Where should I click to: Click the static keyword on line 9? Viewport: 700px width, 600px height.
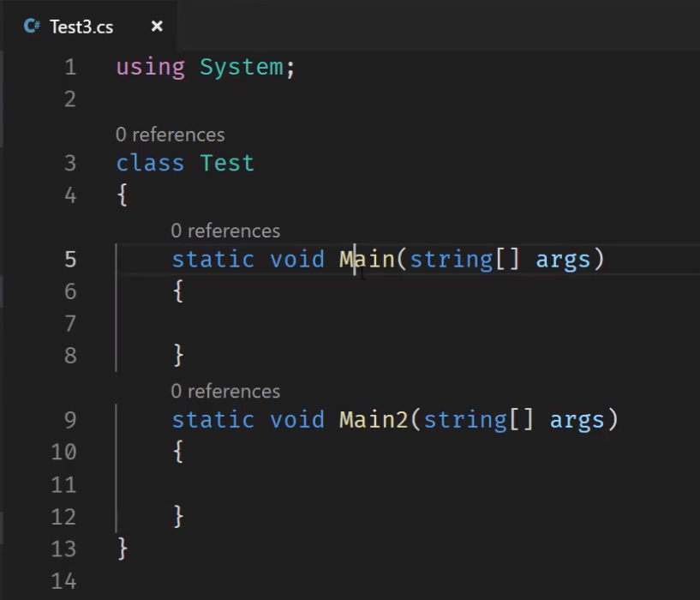tap(213, 419)
